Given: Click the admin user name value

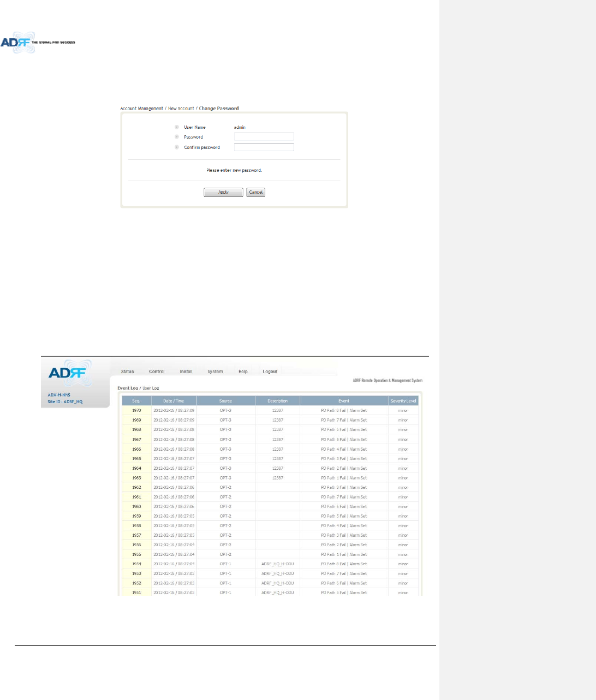Looking at the screenshot, I should click(240, 127).
